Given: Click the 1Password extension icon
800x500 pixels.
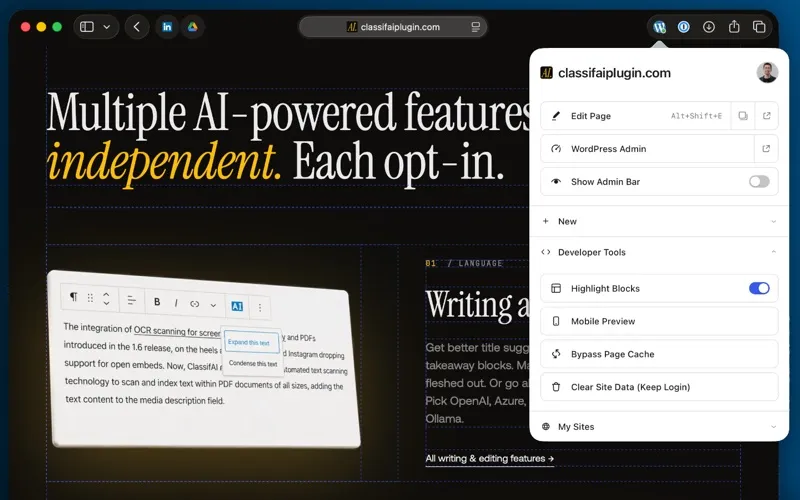Looking at the screenshot, I should click(684, 27).
